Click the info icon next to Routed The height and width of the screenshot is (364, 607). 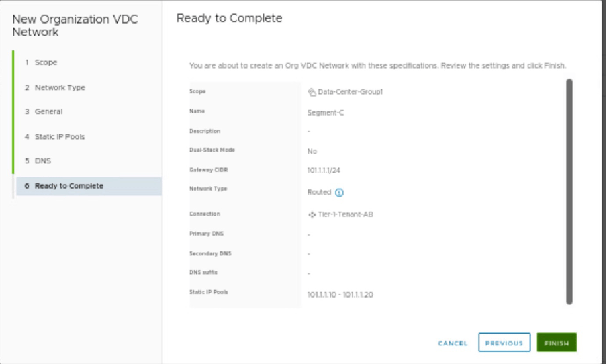(x=339, y=193)
